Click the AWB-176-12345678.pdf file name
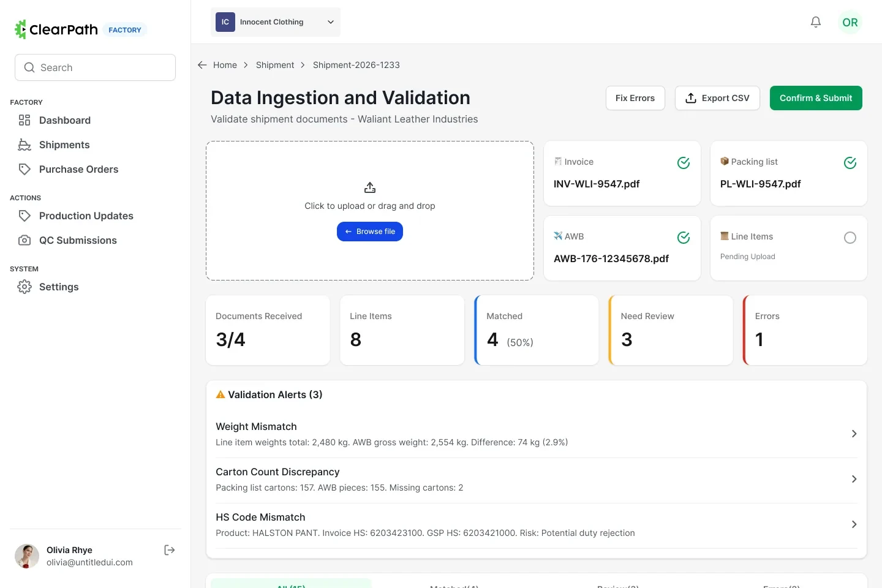Image resolution: width=882 pixels, height=588 pixels. coord(611,258)
